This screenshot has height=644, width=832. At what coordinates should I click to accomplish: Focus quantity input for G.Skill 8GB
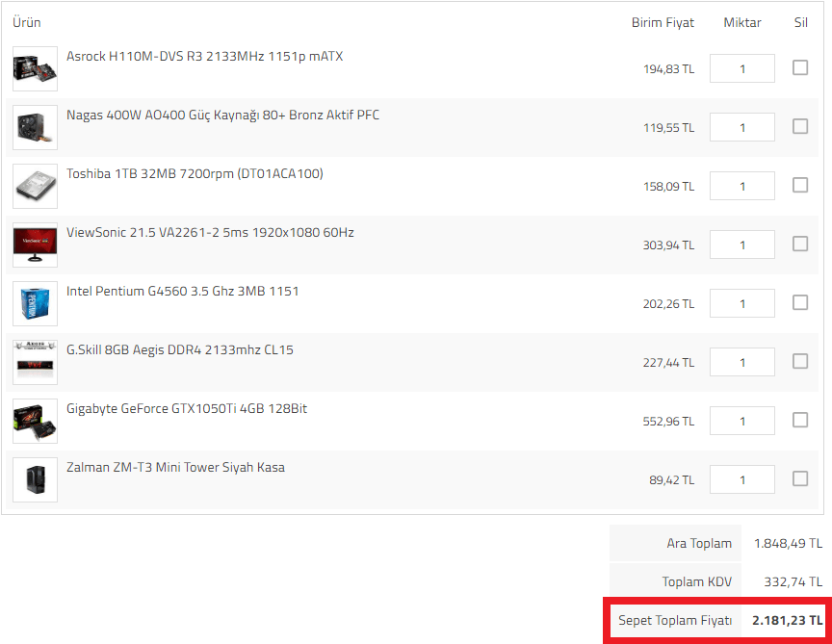[x=742, y=362]
